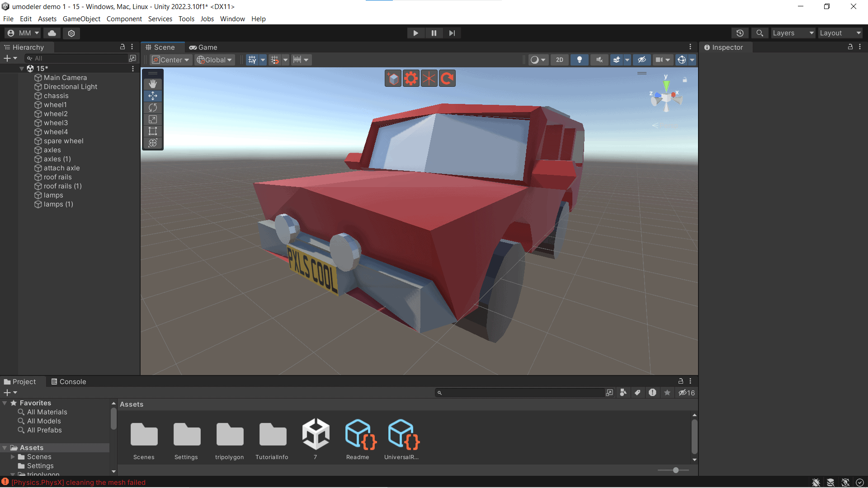Open the Readme asset
This screenshot has height=488, width=868.
coord(358,439)
